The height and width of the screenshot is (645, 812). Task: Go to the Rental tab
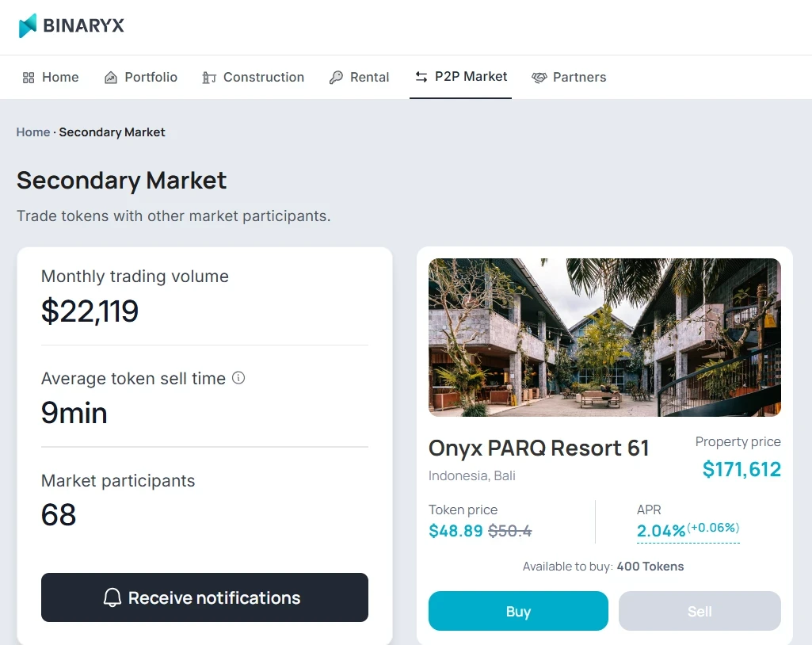[x=369, y=78]
